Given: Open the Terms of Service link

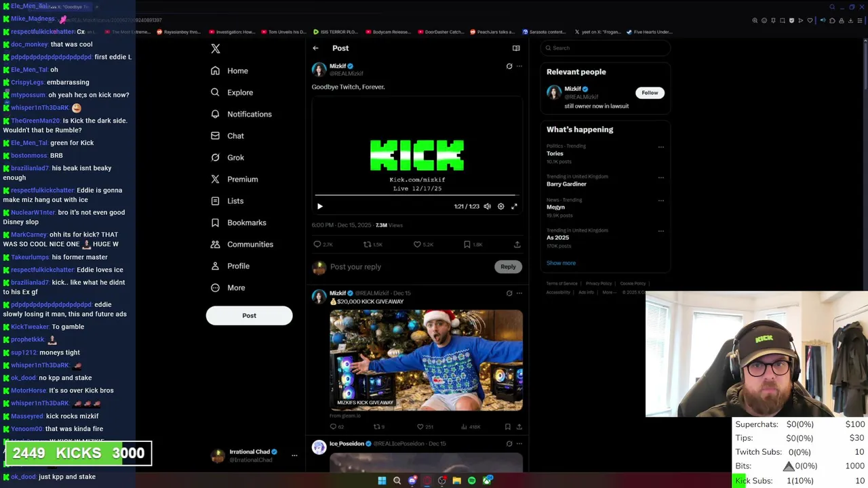Looking at the screenshot, I should [x=562, y=283].
